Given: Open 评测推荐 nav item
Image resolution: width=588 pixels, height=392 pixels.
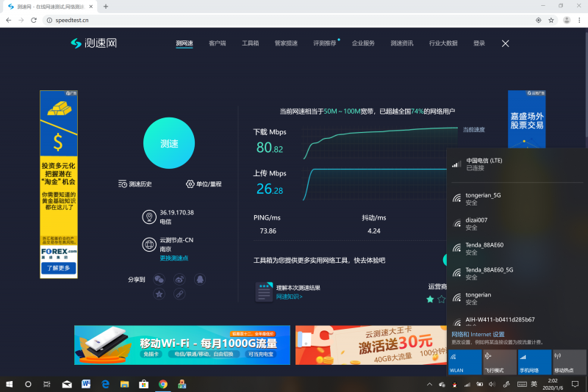Looking at the screenshot, I should (325, 43).
